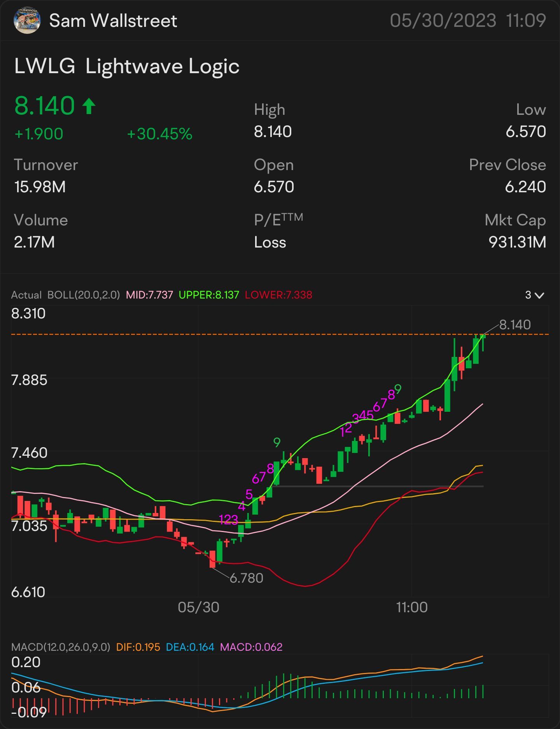Tap the LOWER:7.338 indicator value

(278, 295)
